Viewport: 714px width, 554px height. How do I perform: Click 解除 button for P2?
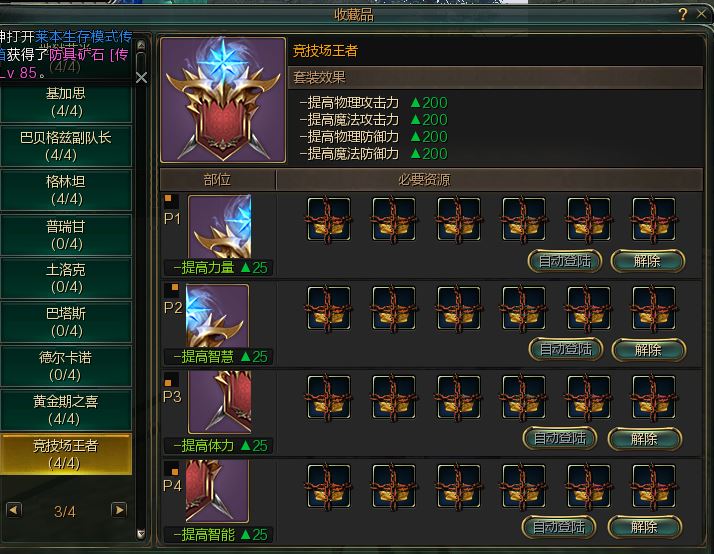pos(648,350)
